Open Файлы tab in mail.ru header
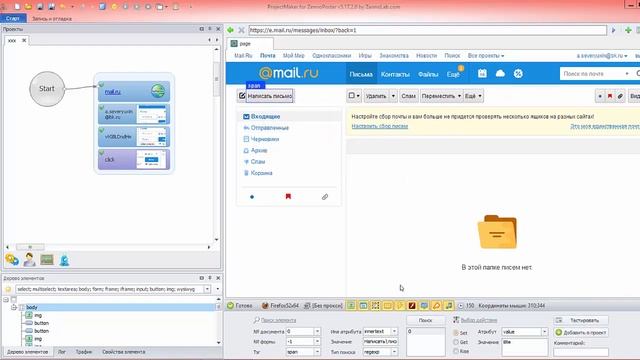Viewport: 640px width, 360px height. [x=428, y=74]
